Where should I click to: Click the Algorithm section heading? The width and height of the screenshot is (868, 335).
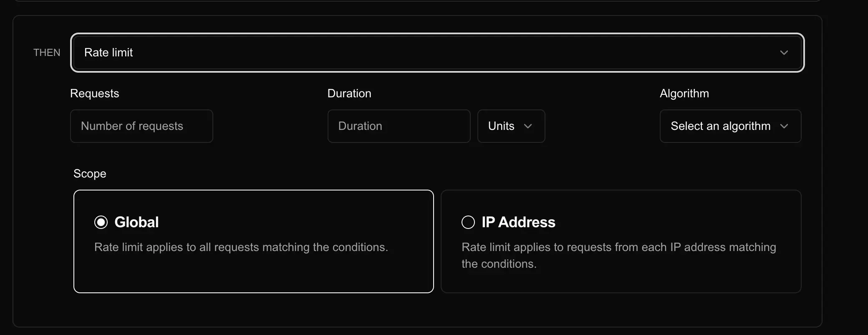(x=684, y=93)
